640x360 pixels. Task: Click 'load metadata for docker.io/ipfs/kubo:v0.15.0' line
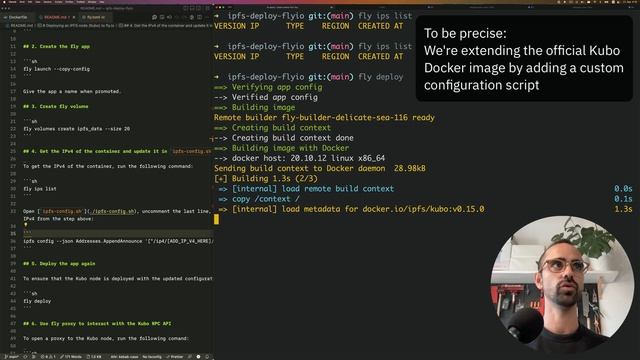coord(351,209)
